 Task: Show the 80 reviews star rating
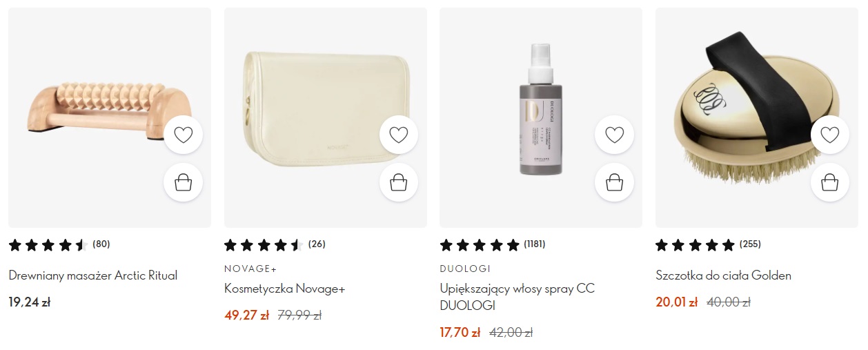(59, 244)
